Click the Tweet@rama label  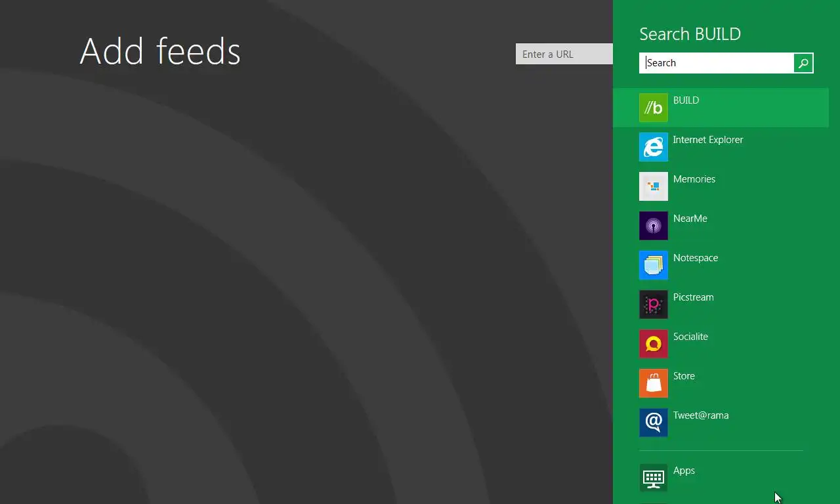point(701,415)
